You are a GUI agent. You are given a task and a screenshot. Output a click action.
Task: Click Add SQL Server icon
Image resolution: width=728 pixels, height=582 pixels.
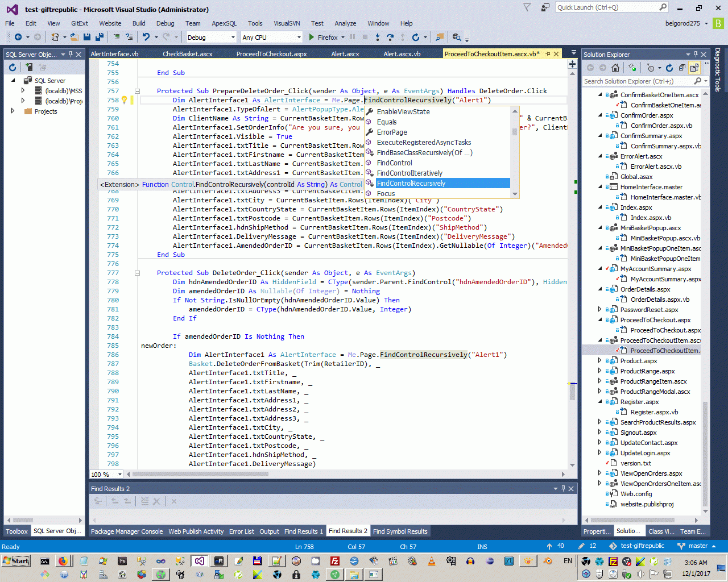[28, 67]
